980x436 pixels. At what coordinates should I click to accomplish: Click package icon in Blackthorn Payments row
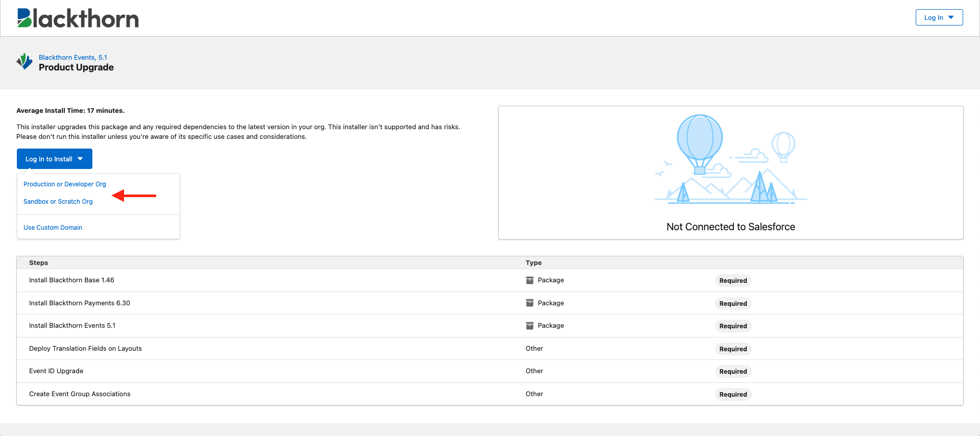(530, 303)
